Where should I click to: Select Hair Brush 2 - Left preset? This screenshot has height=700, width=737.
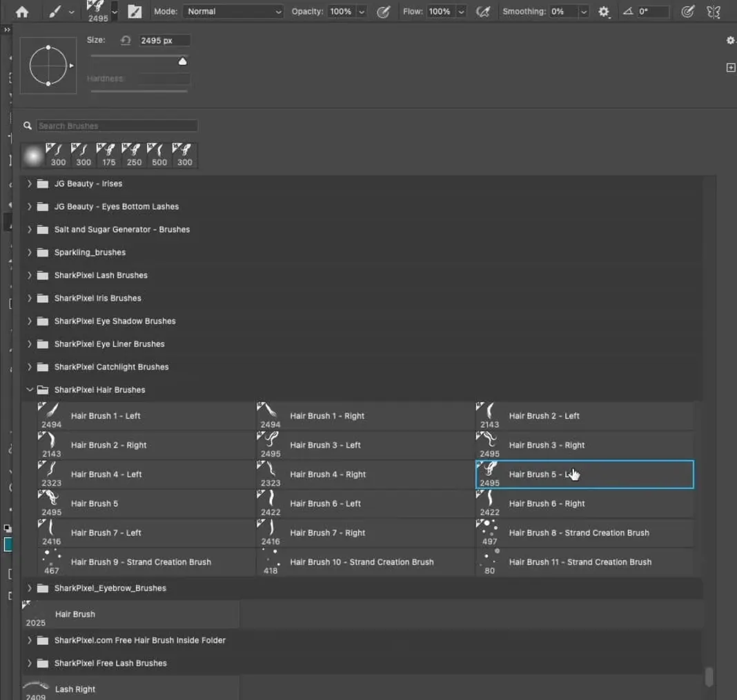pyautogui.click(x=584, y=417)
